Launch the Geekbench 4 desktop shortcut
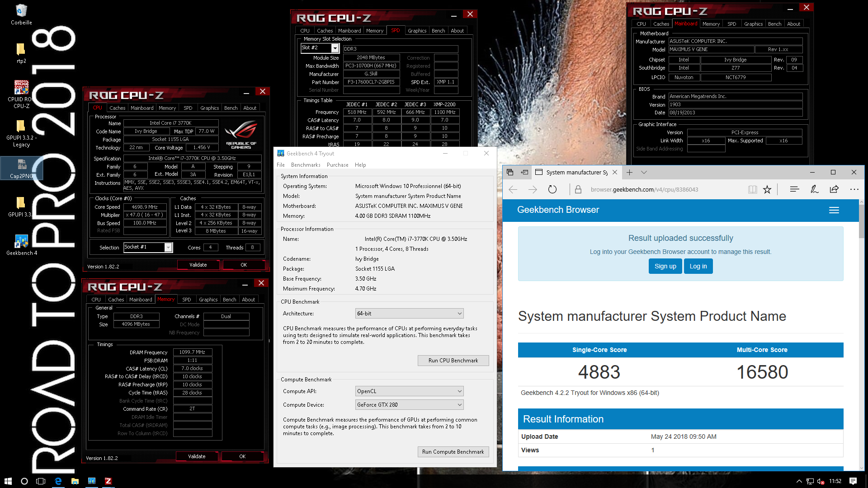The height and width of the screenshot is (488, 868). click(21, 245)
